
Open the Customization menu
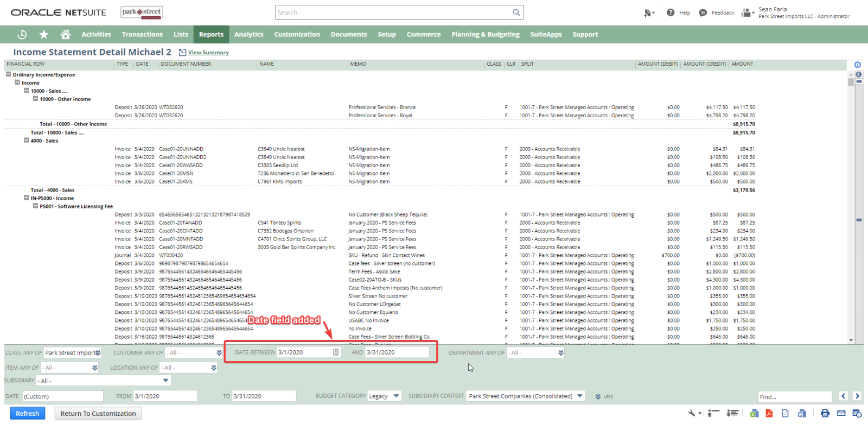(x=297, y=34)
